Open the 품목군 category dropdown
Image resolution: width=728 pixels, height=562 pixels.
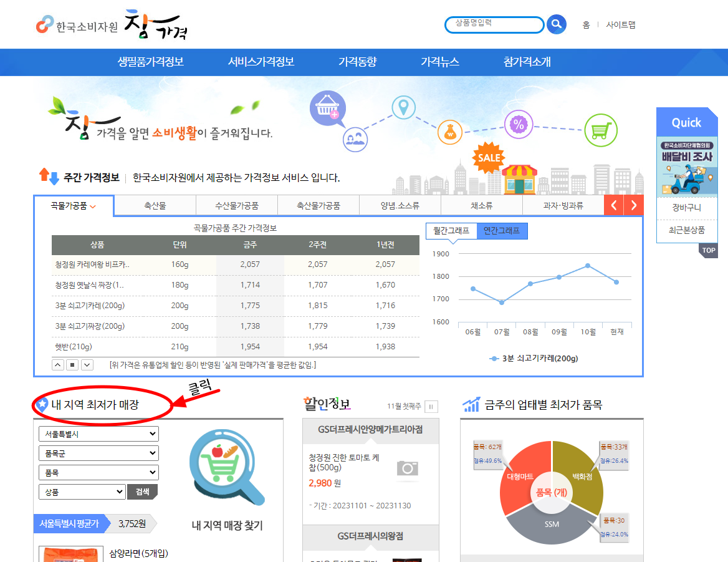(98, 453)
